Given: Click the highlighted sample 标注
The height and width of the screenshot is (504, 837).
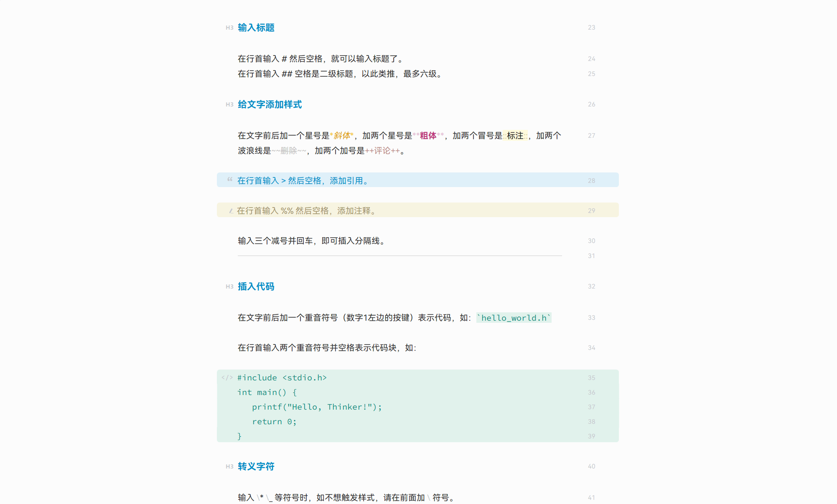Looking at the screenshot, I should 515,136.
